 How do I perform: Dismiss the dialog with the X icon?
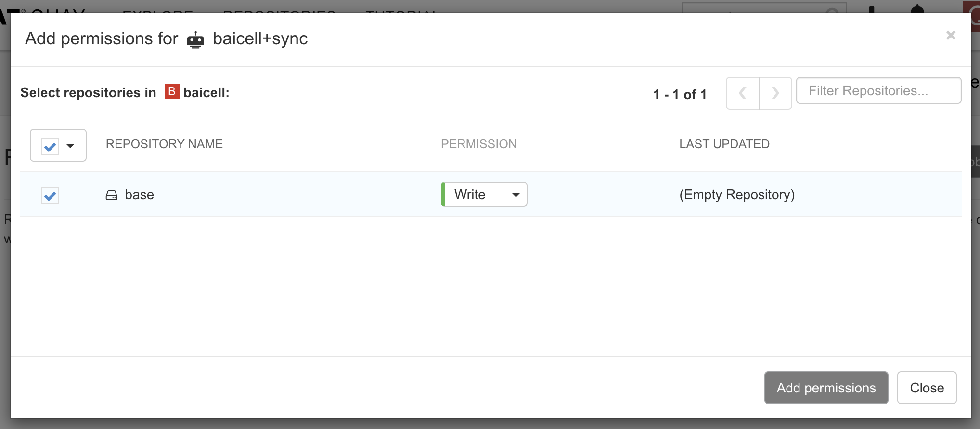[x=951, y=35]
